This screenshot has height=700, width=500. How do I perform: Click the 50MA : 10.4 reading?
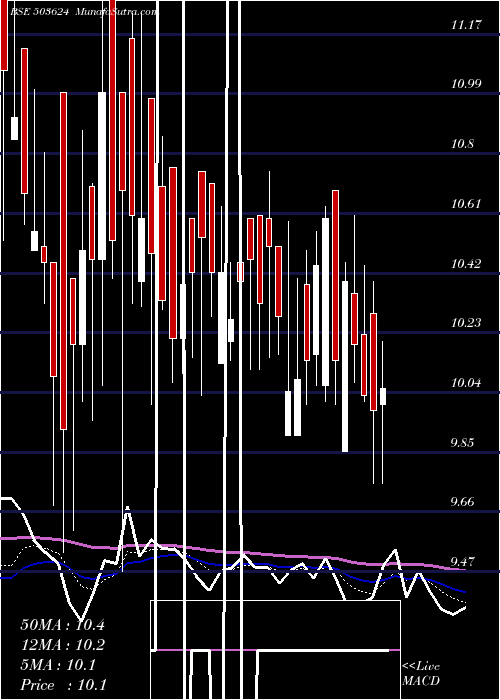(62, 625)
